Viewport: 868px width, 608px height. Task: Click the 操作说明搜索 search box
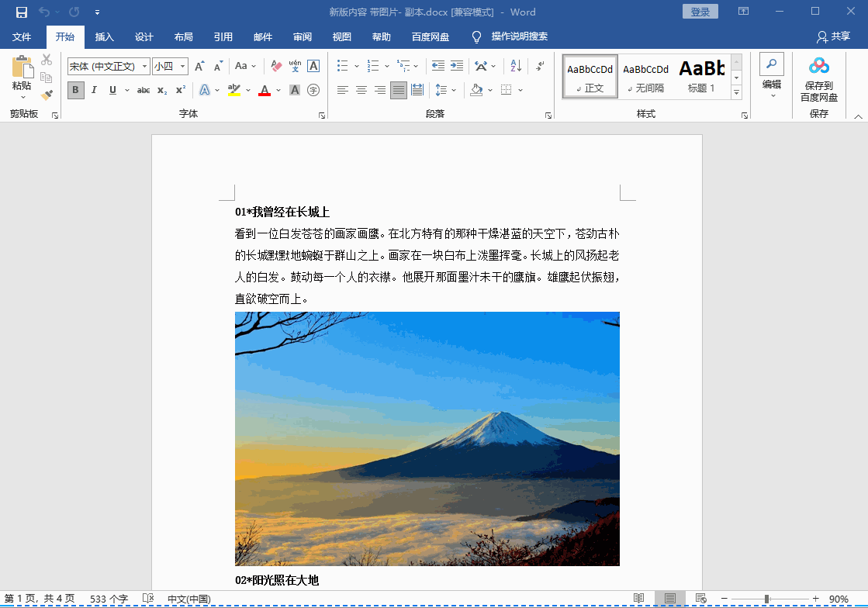[x=519, y=36]
